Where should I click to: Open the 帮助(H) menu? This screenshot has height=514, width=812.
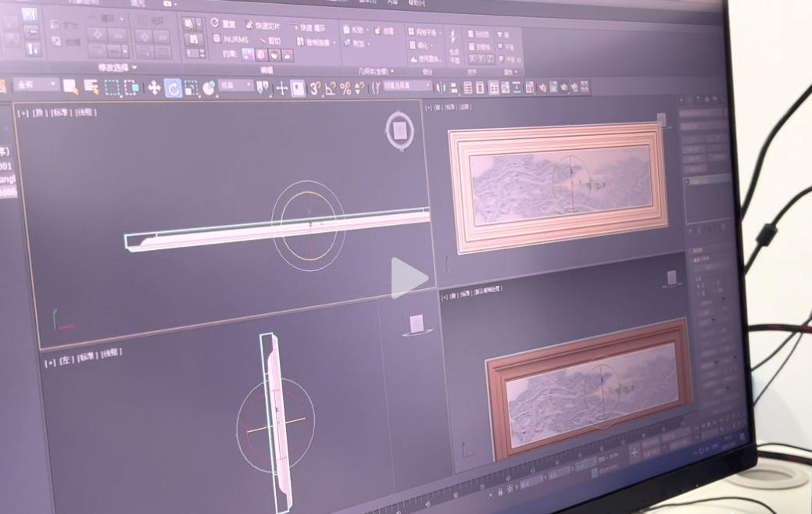click(417, 3)
